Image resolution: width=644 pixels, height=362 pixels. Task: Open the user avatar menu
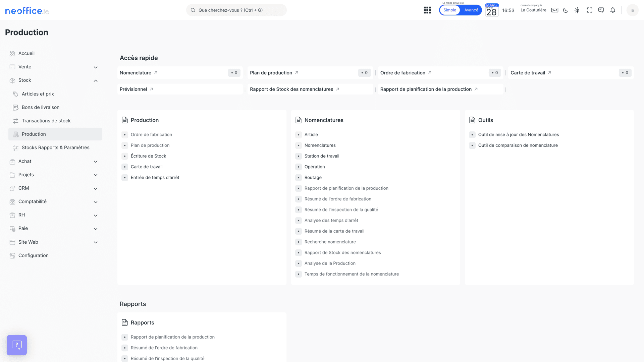click(x=632, y=10)
